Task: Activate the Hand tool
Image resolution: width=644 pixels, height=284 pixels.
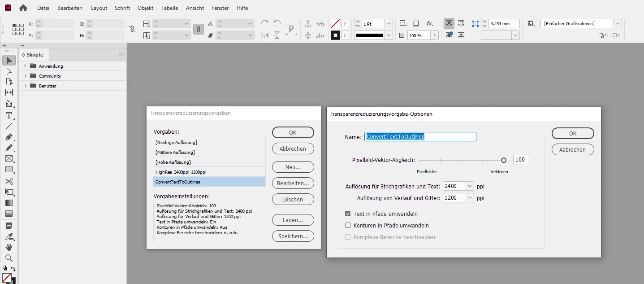Action: (x=9, y=247)
